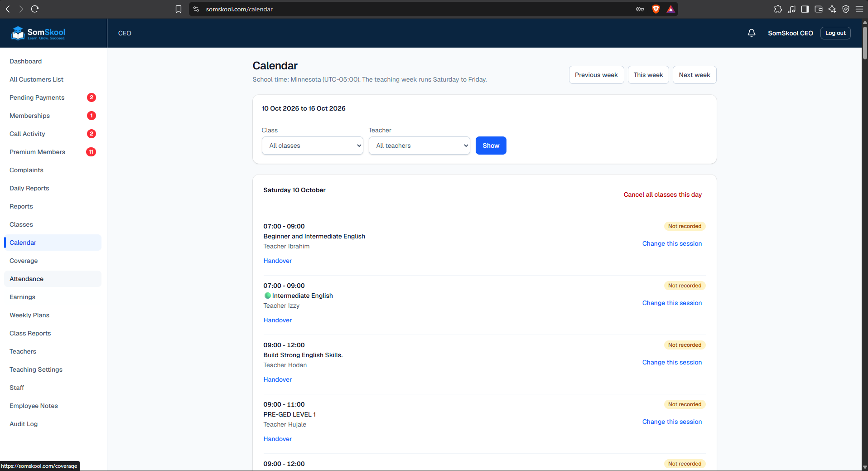Click the browser forward arrow
Screen dimensions: 868x471
(x=21, y=9)
